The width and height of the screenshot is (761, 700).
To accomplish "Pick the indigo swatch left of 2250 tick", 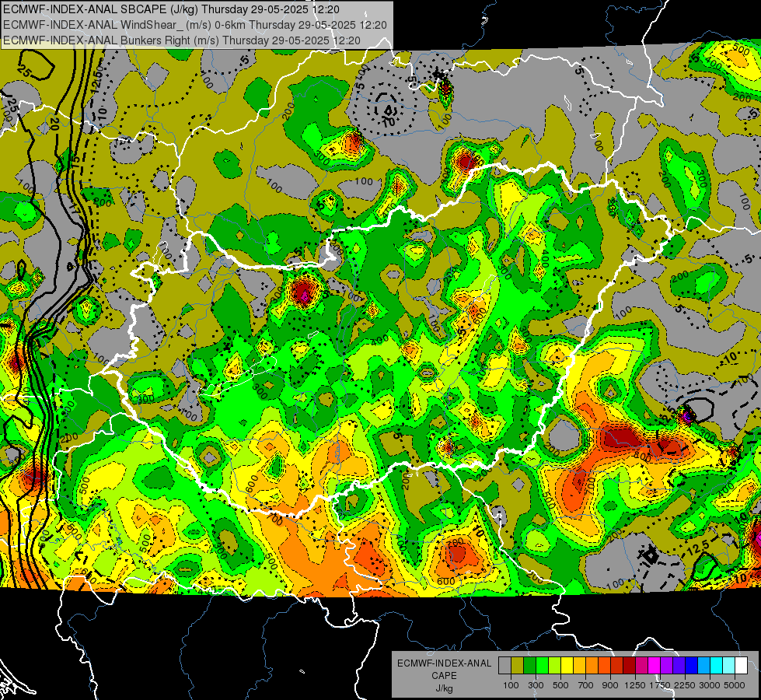I will pyautogui.click(x=679, y=666).
